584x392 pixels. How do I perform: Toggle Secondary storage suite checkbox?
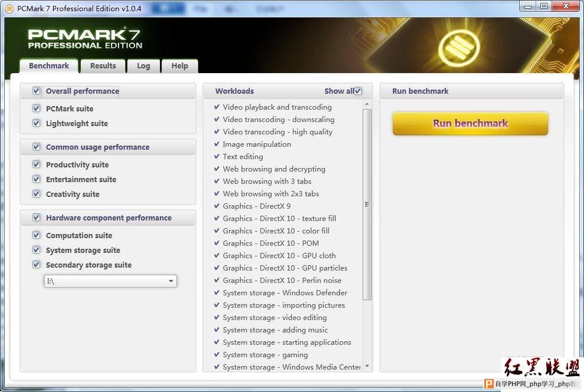coord(36,265)
